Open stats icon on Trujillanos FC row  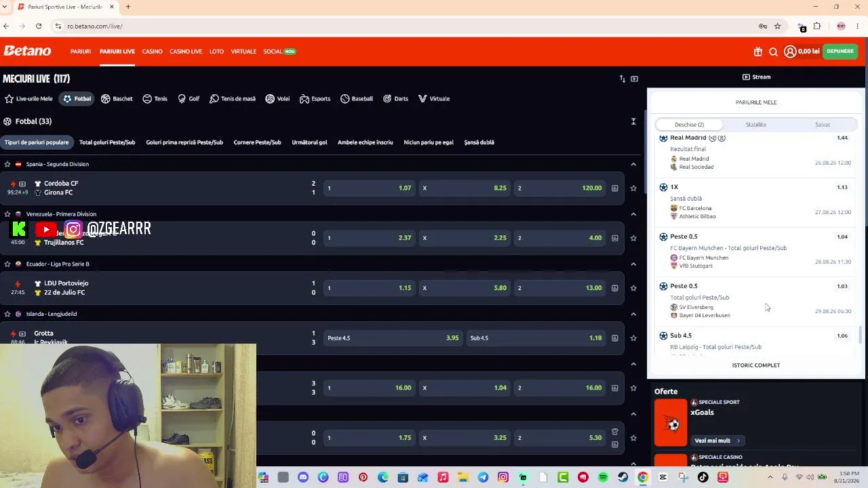point(615,238)
